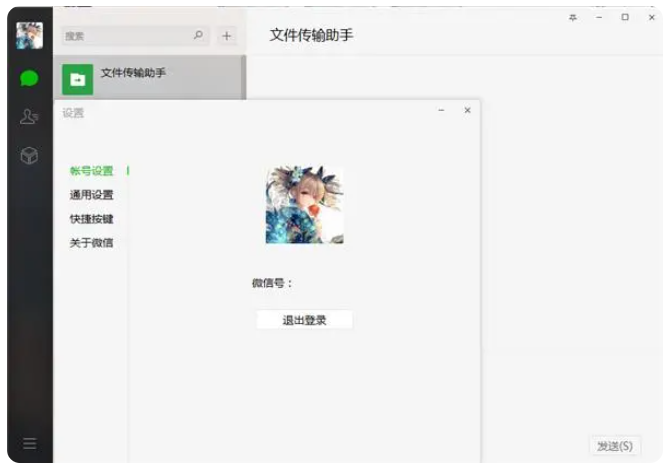668x471 pixels.
Task: Switch to the Contacts icon in the sidebar
Action: [30, 117]
